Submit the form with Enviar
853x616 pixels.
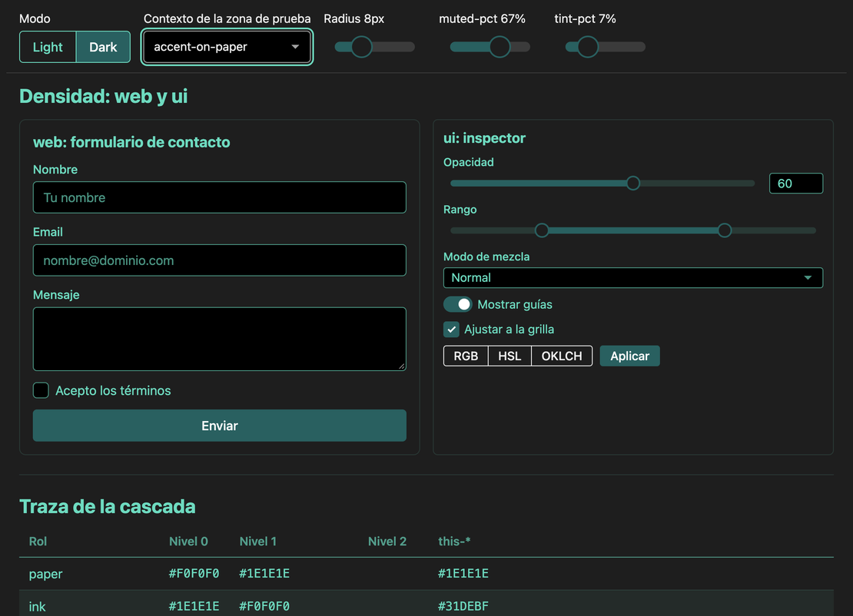click(x=219, y=426)
